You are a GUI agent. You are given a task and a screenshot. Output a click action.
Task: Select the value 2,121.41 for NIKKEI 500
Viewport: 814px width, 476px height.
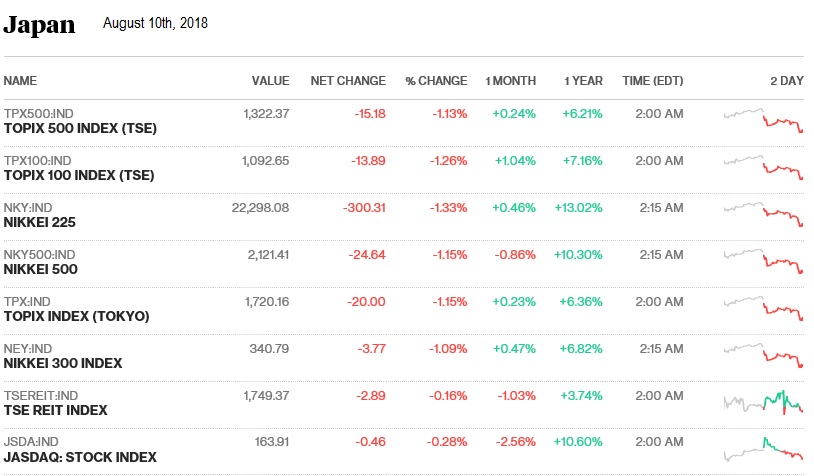coord(268,255)
